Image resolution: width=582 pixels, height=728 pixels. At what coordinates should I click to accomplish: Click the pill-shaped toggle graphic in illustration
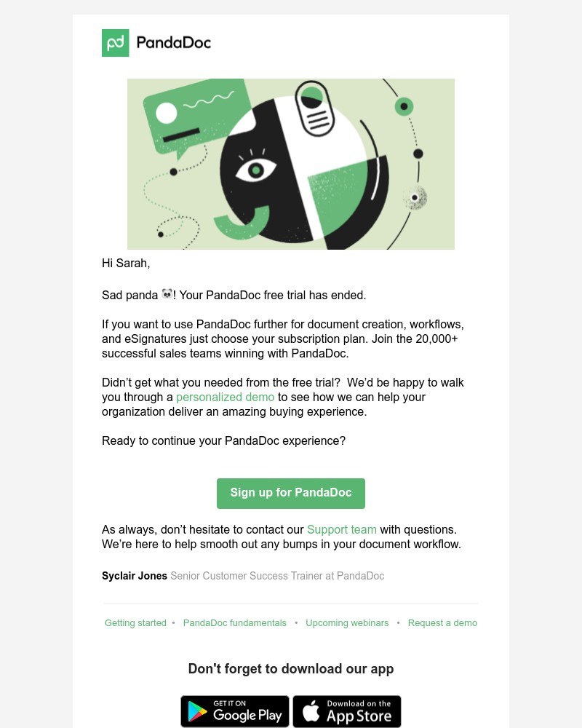(314, 108)
